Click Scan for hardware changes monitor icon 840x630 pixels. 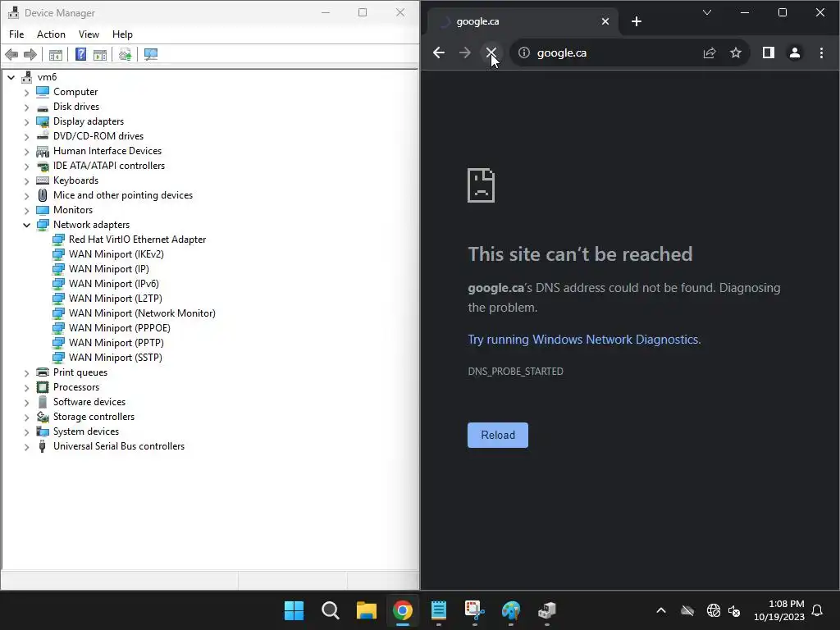151,54
